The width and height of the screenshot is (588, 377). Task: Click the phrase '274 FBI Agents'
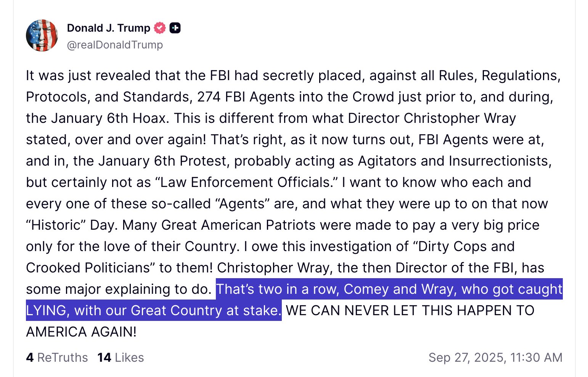(246, 97)
